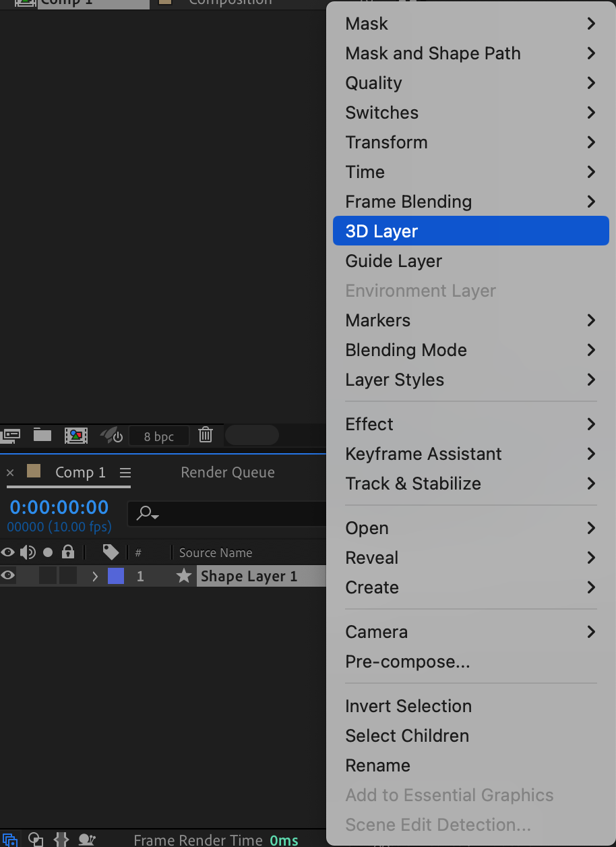Click the star icon on Shape Layer 1
The height and width of the screenshot is (847, 616).
[x=183, y=577]
